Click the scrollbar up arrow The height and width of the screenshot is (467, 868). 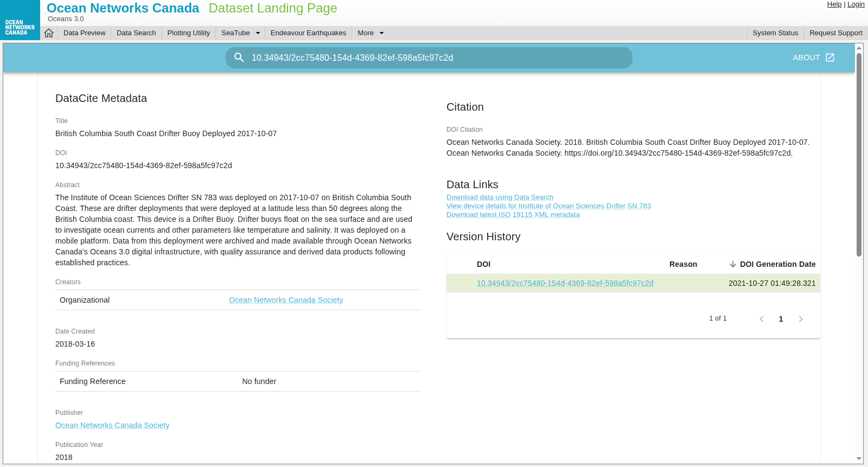(x=859, y=48)
